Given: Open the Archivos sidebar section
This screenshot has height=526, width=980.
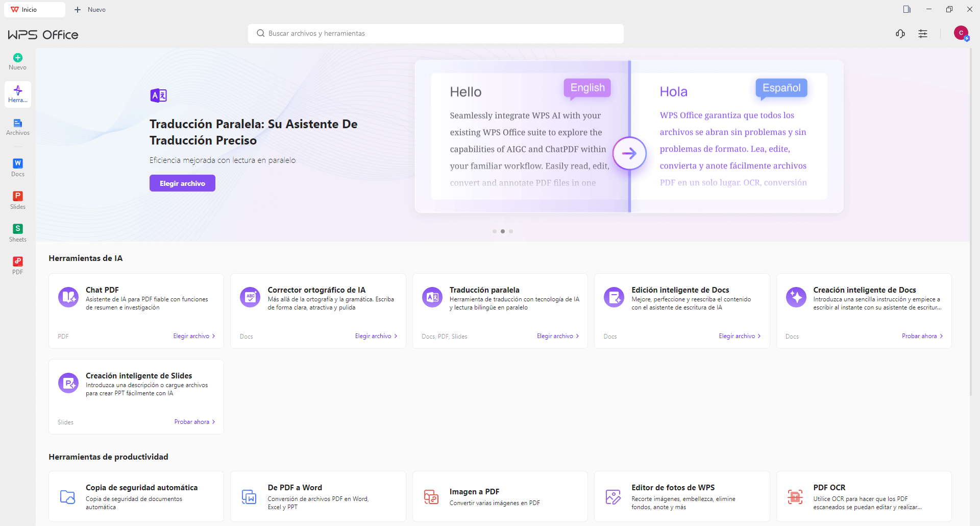Looking at the screenshot, I should 18,127.
